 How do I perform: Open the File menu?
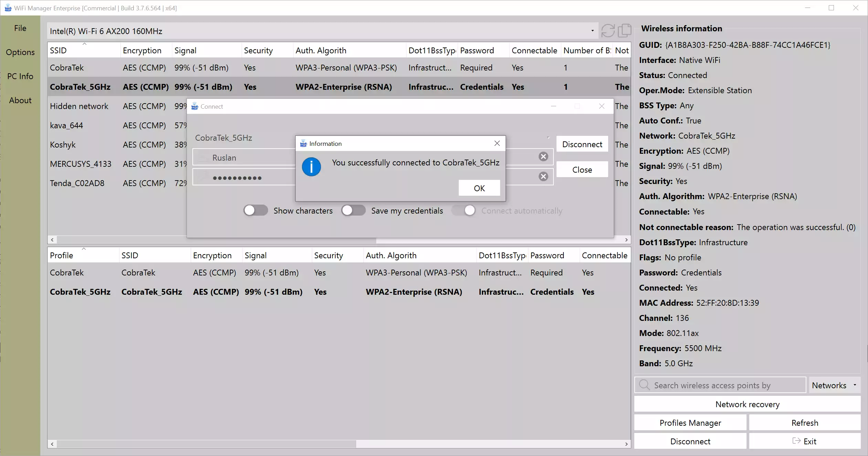(20, 28)
